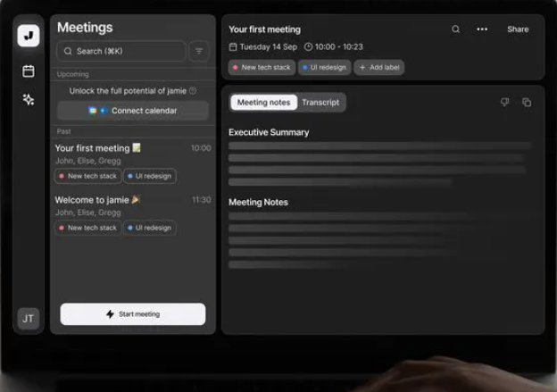Click the Search meetings field
Viewport: 557px width, 392px height.
coord(121,51)
